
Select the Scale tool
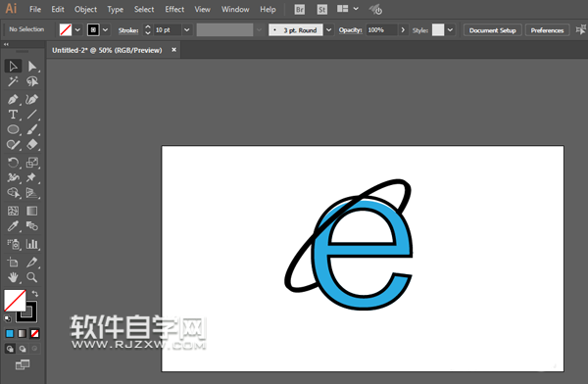pos(32,163)
